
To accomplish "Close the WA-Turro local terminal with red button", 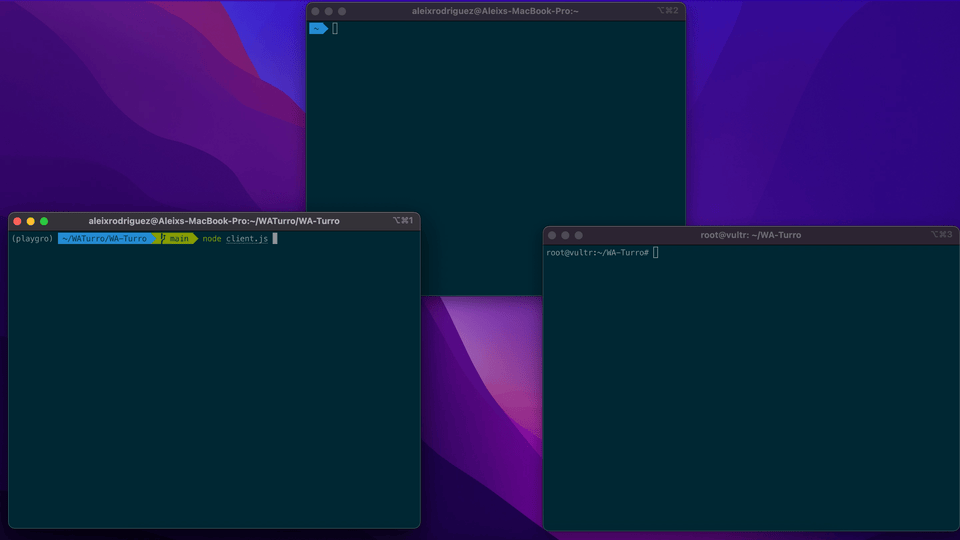I will (x=17, y=221).
